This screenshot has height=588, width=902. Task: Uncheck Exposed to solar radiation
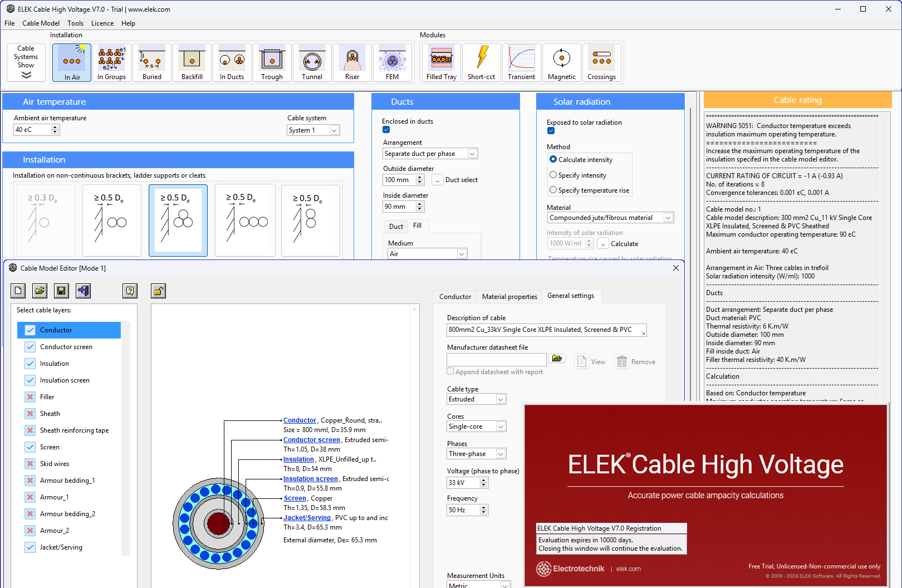click(551, 131)
